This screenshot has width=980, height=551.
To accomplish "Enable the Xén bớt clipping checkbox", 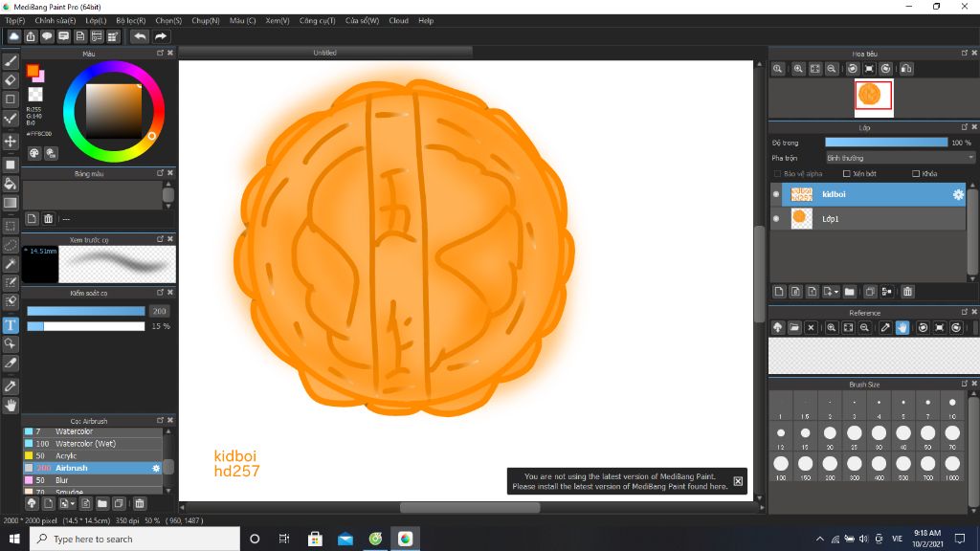I will coord(846,174).
